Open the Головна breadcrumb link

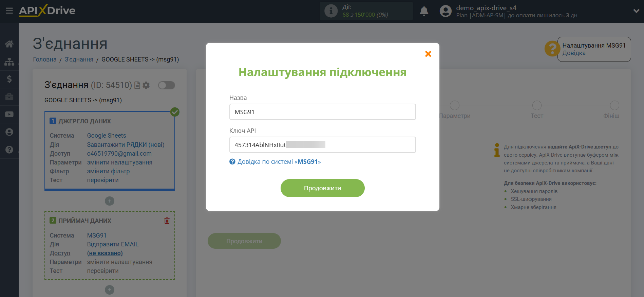coord(45,59)
